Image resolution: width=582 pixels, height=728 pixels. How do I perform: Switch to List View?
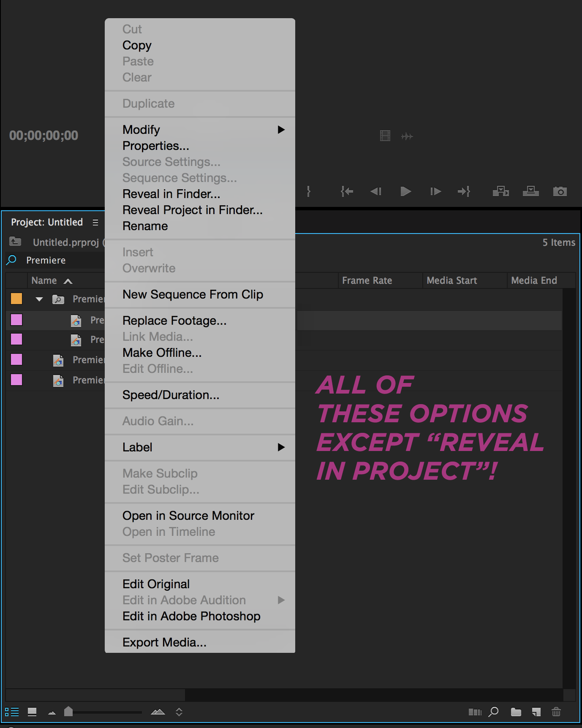tap(12, 712)
